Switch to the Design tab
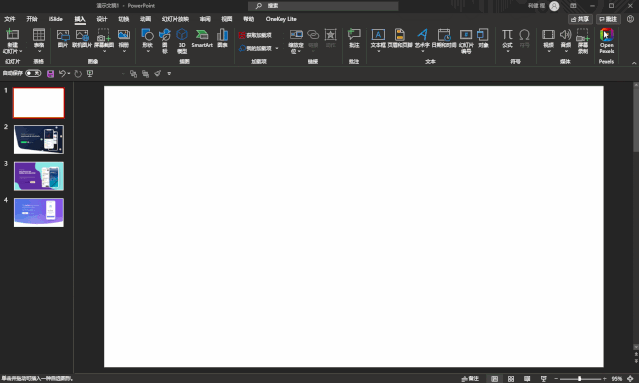The image size is (639, 383). coord(102,19)
